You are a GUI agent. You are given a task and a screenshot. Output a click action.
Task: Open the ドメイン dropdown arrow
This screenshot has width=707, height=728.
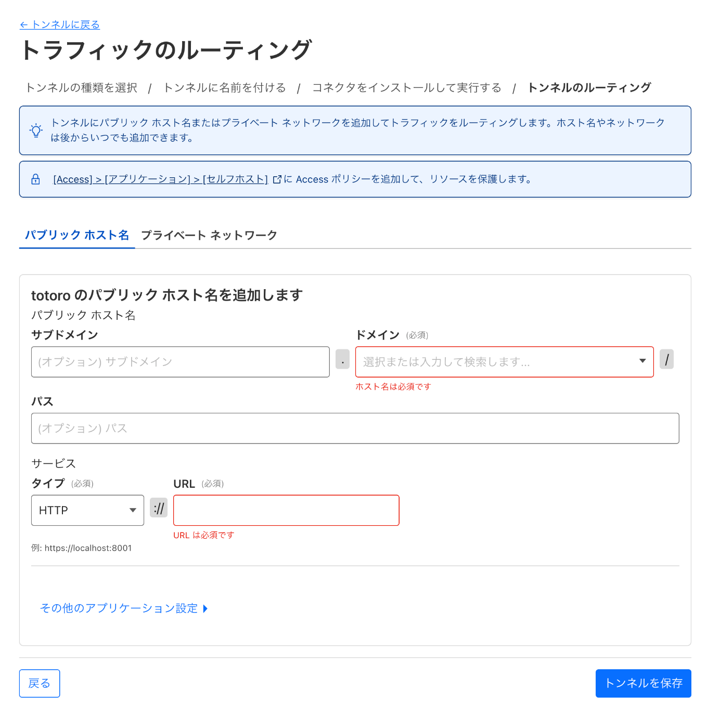[x=642, y=361]
